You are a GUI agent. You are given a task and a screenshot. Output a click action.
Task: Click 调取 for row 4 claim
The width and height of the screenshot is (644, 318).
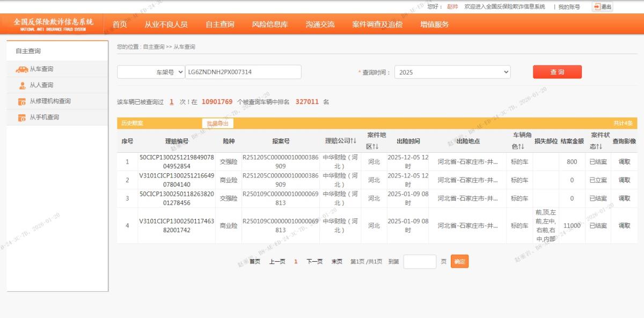coord(624,226)
